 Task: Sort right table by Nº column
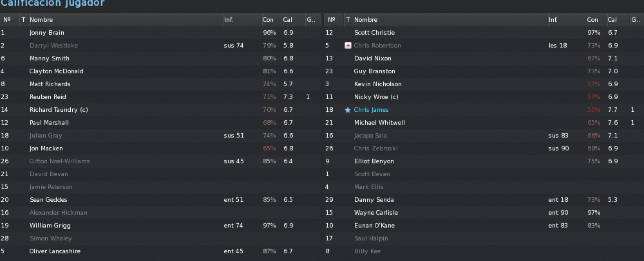click(334, 20)
